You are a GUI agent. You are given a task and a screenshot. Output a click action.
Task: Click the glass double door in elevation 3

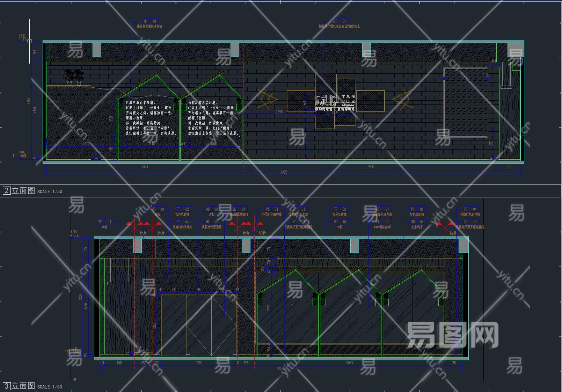click(x=198, y=325)
